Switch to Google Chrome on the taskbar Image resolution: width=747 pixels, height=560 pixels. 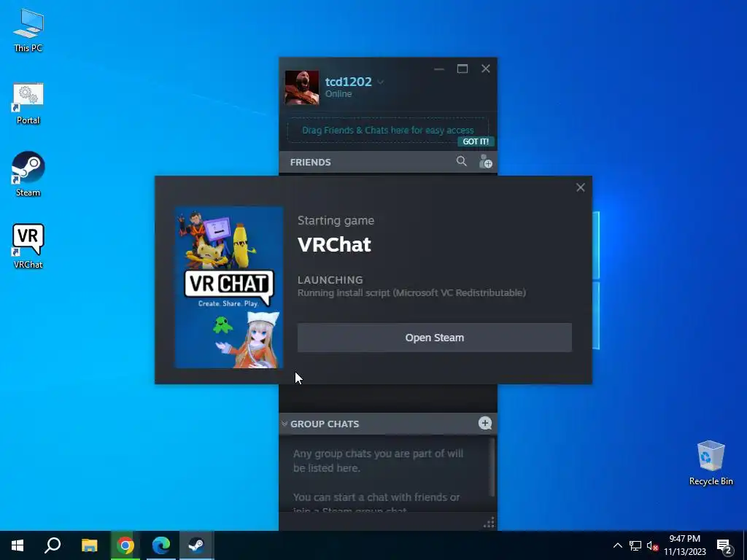point(125,545)
